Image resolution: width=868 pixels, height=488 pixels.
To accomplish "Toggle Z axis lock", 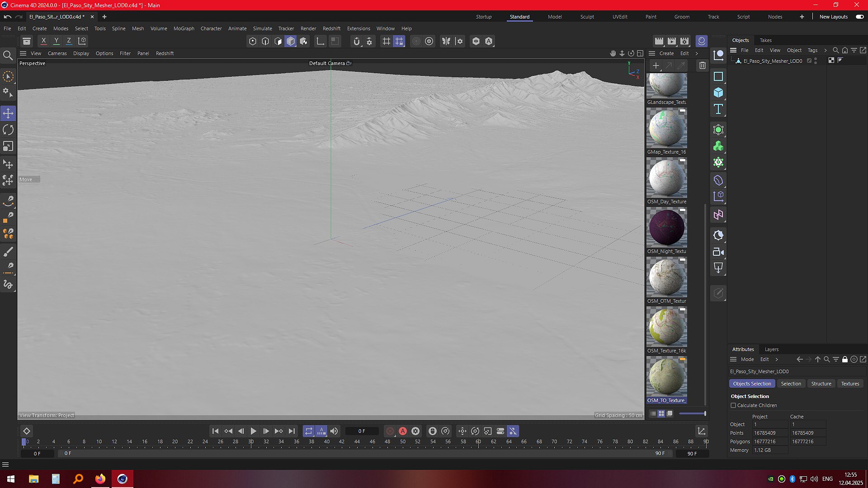I will [x=69, y=41].
